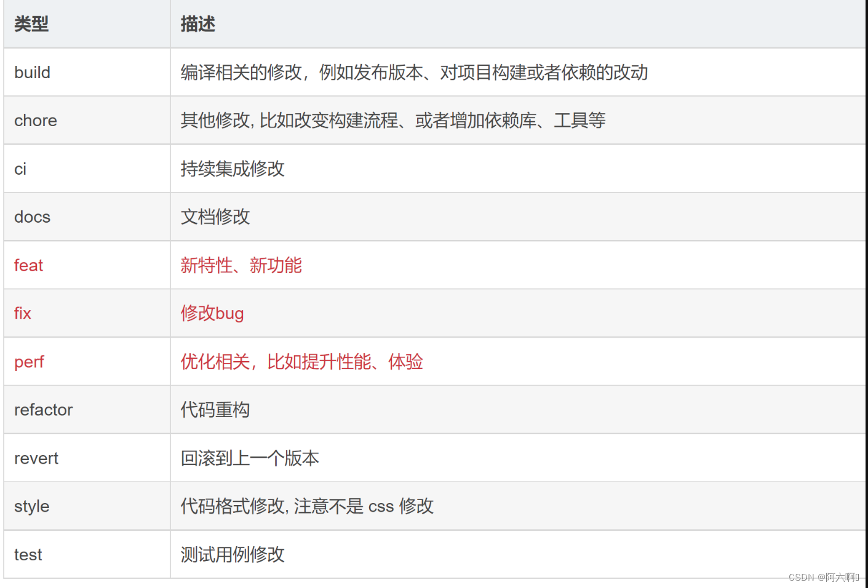Screen dimensions: 868x588
Task: Select the red feat type link
Action: 28,265
